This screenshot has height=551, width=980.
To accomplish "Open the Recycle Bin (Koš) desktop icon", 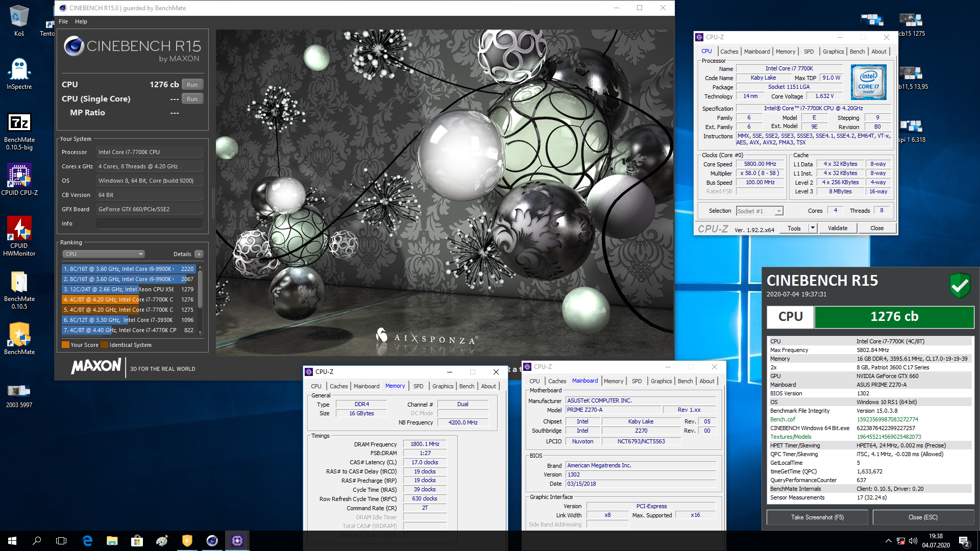I will (19, 20).
